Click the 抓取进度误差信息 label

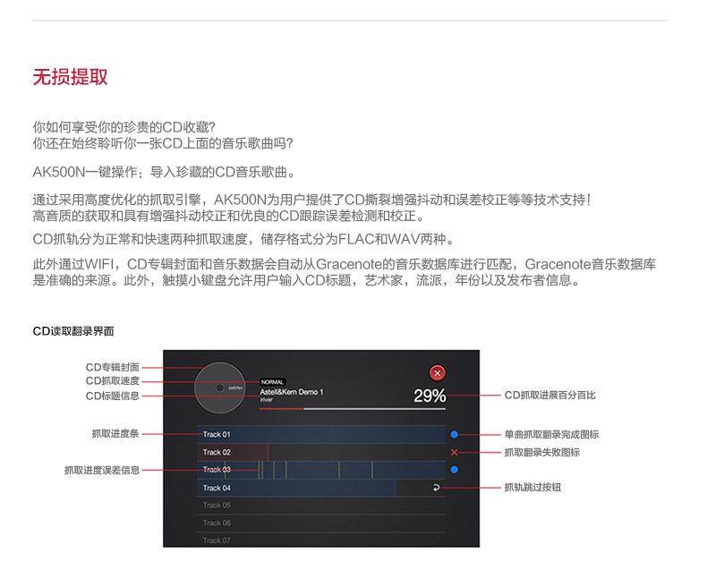point(102,470)
